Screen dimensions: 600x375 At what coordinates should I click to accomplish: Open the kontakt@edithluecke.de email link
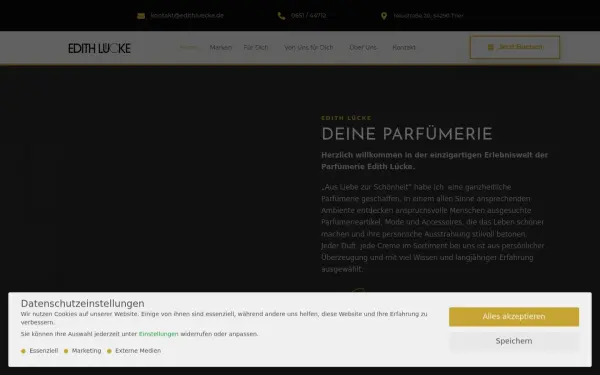[187, 15]
